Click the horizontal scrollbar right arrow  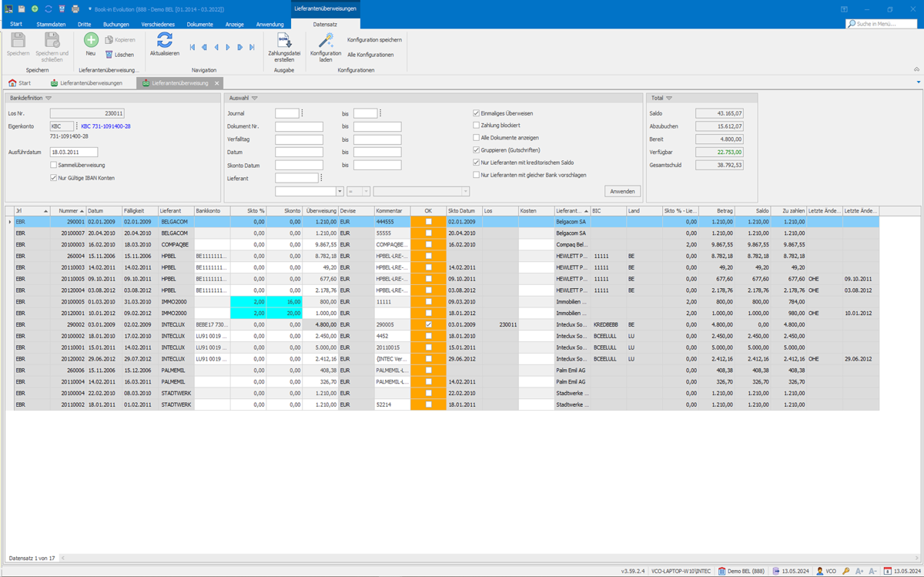pos(916,558)
